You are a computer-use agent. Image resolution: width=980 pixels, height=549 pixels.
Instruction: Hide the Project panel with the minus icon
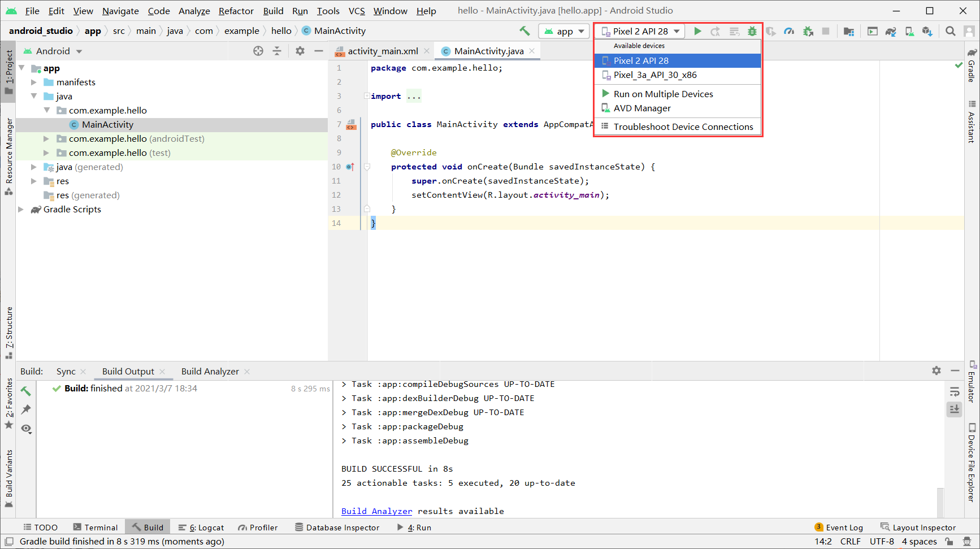(319, 51)
